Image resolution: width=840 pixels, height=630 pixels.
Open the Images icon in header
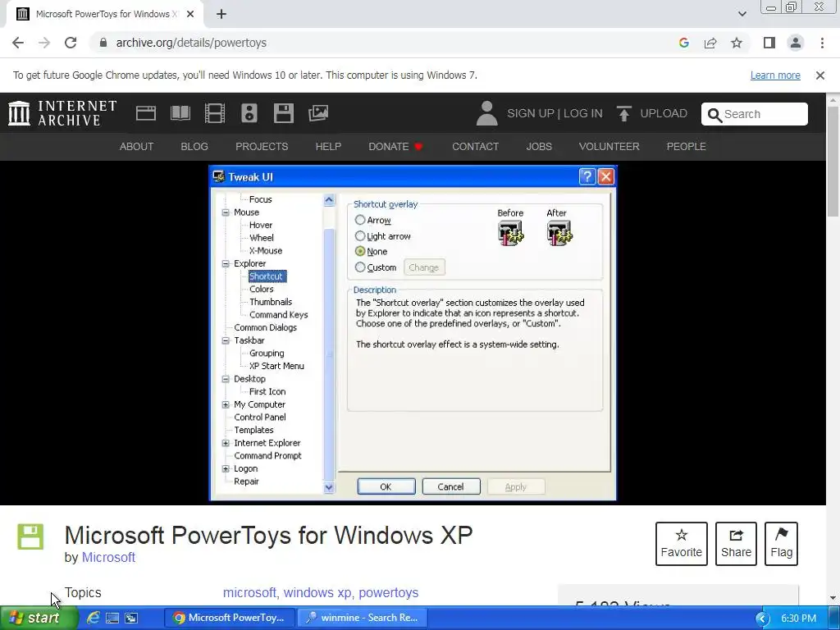(x=318, y=113)
